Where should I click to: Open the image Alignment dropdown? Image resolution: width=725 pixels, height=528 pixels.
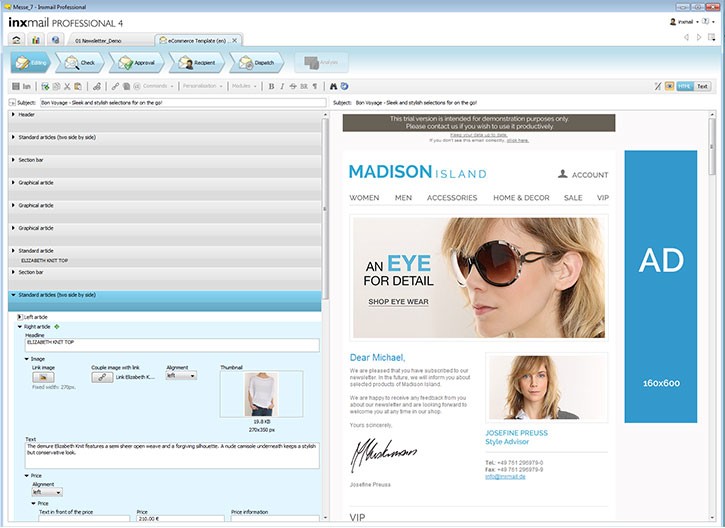point(181,375)
